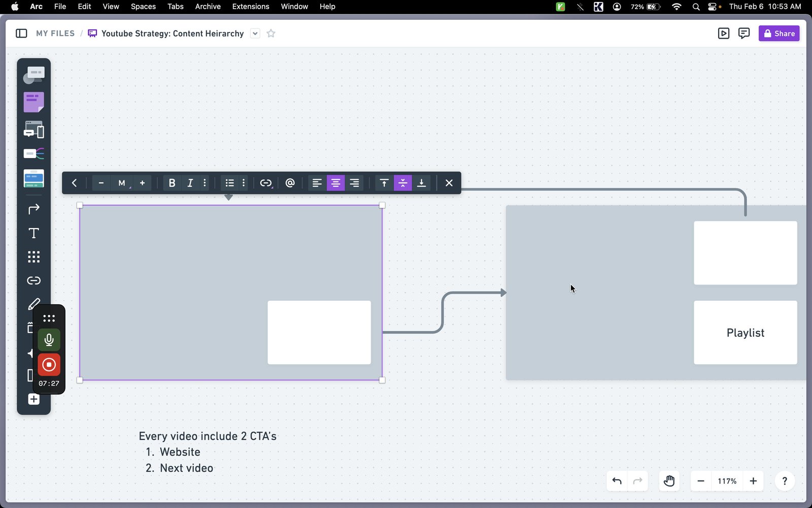The image size is (812, 508).
Task: Click the Share button
Action: pyautogui.click(x=779, y=34)
